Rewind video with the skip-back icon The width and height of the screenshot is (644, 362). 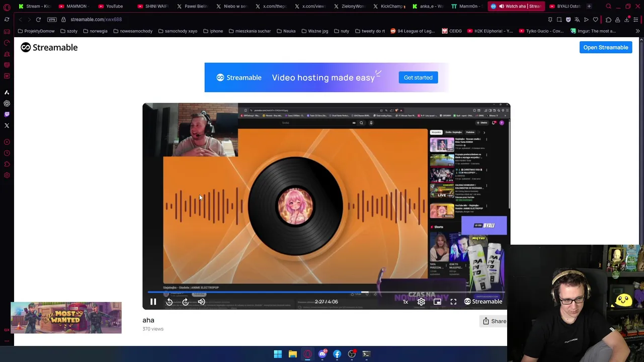click(170, 302)
